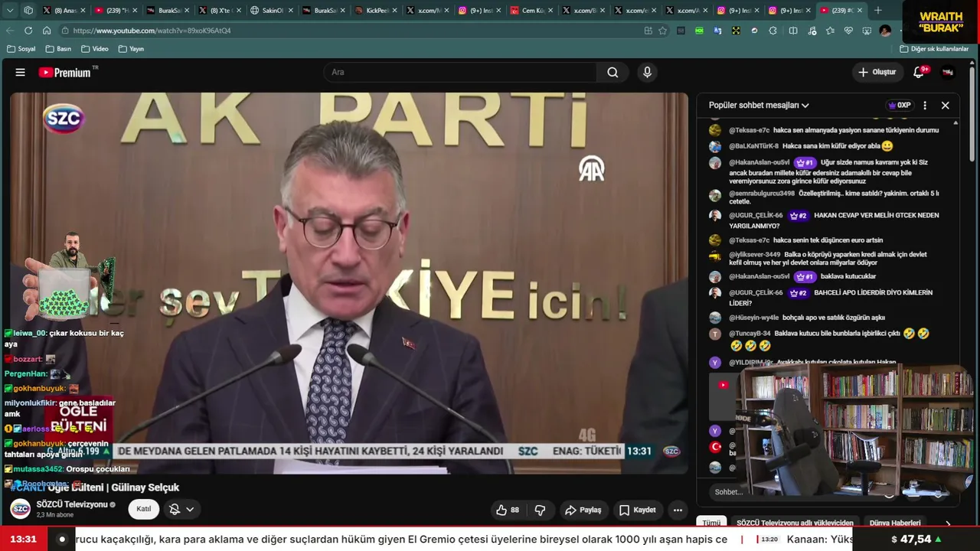Open the Basın bookmarks folder
Image resolution: width=980 pixels, height=551 pixels.
pos(58,49)
